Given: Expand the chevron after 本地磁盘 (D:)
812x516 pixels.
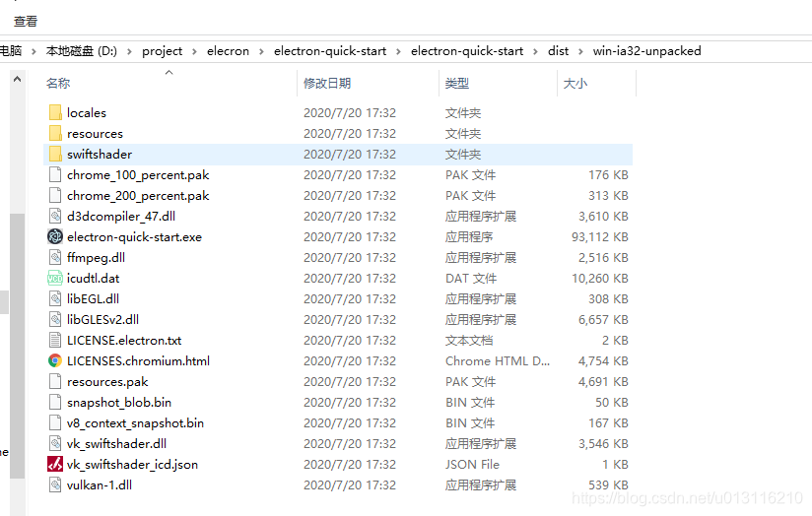Looking at the screenshot, I should 129,51.
